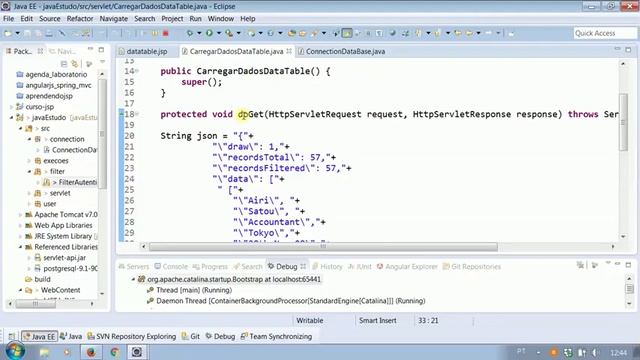Click the toggled highlighted toolbar button
Image resolution: width=640 pixels, height=360 pixels.
(x=347, y=33)
